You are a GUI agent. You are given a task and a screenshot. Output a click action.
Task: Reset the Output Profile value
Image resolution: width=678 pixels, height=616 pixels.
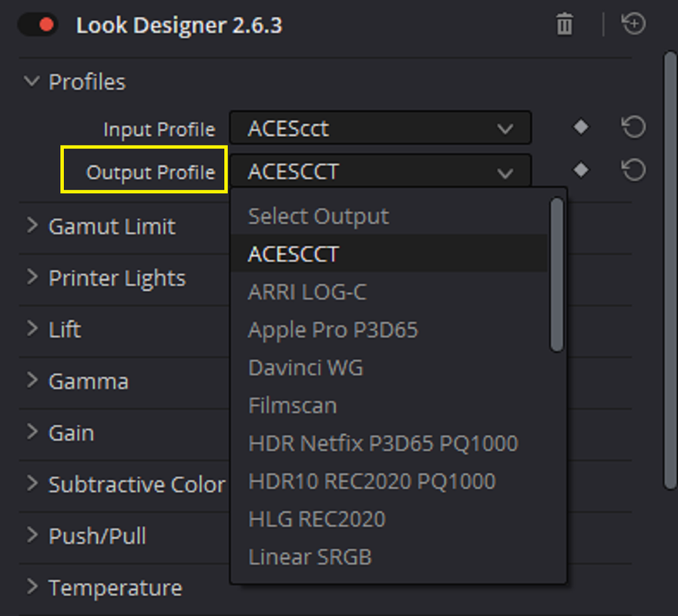click(x=633, y=170)
